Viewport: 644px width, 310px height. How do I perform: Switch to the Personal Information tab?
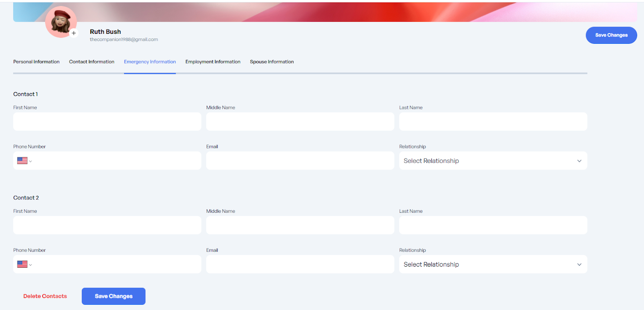(x=36, y=62)
